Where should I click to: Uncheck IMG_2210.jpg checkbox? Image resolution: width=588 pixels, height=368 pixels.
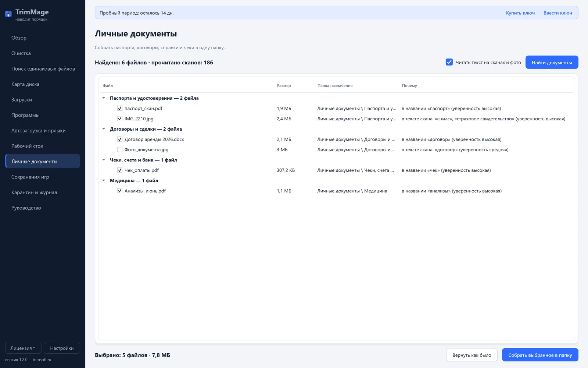tap(119, 118)
